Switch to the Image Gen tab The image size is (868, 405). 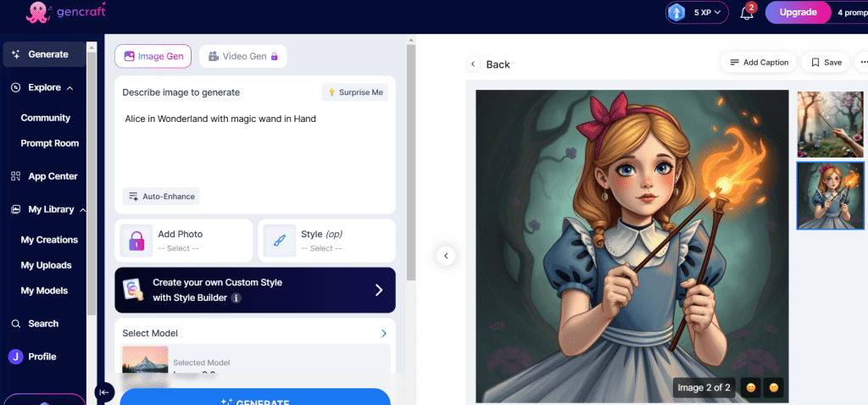[x=153, y=56]
